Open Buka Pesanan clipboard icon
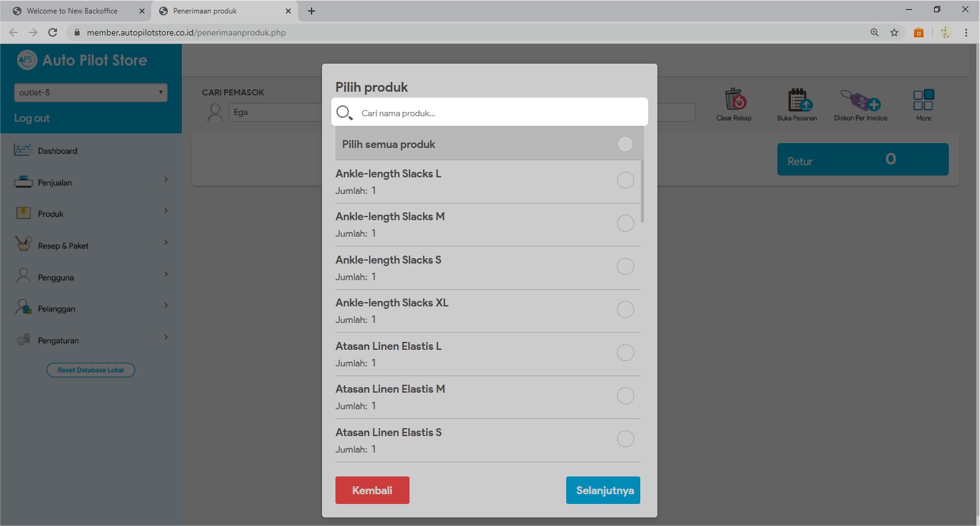 point(798,99)
